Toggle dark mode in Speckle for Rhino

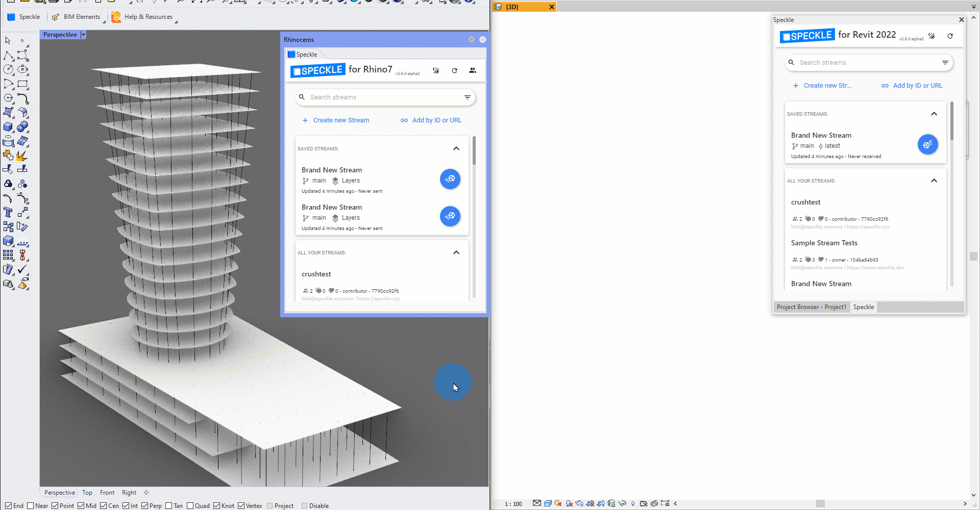coord(436,70)
